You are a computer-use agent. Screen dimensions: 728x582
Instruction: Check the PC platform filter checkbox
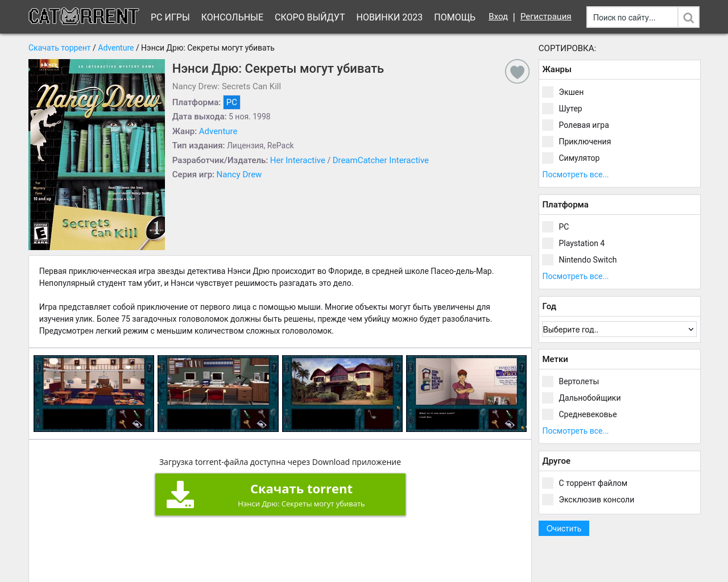pos(548,227)
